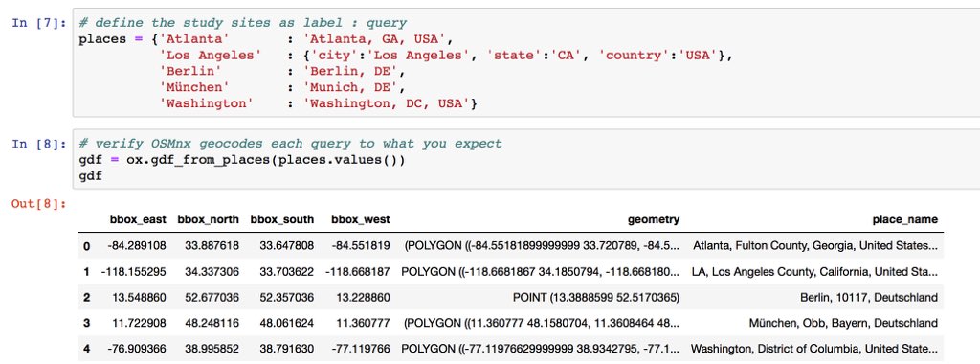Click the 'Munich, DE' string in code

click(354, 87)
